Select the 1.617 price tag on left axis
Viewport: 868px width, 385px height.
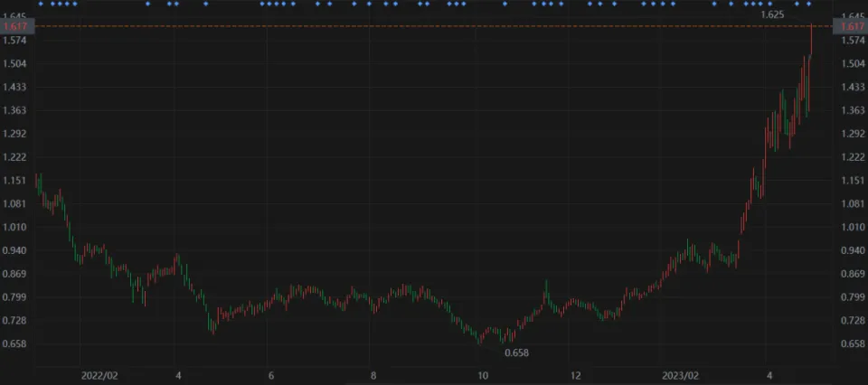16,27
